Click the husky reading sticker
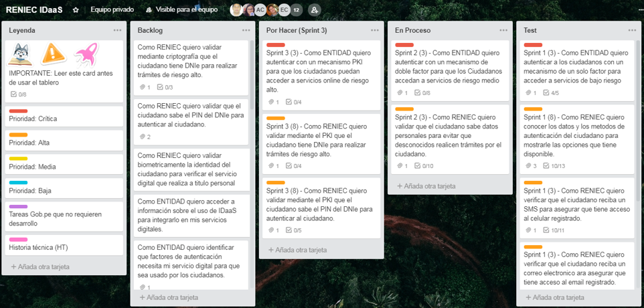This screenshot has height=308, width=644. tap(20, 55)
